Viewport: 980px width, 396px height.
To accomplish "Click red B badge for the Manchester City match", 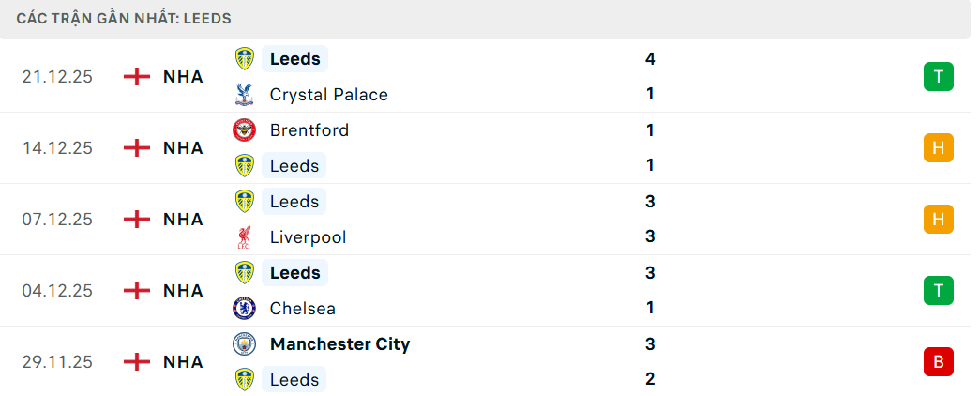I will coord(938,361).
